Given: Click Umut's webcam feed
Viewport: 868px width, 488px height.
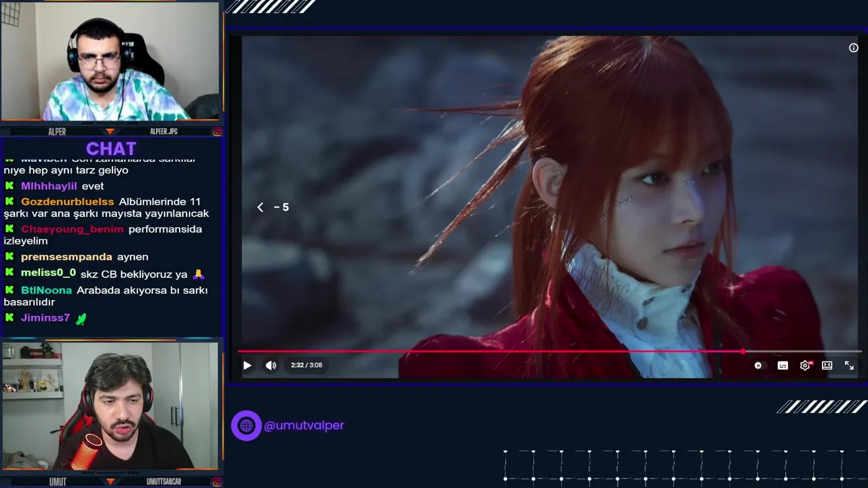Looking at the screenshot, I should pyautogui.click(x=110, y=406).
